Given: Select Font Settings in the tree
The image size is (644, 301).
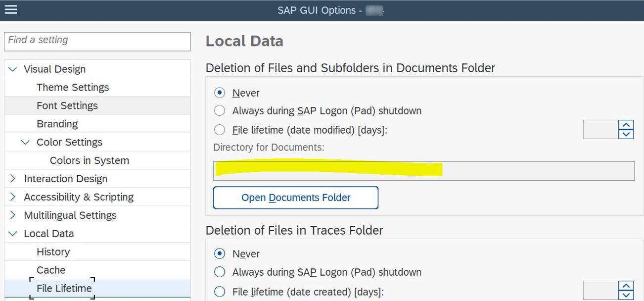Looking at the screenshot, I should (67, 106).
